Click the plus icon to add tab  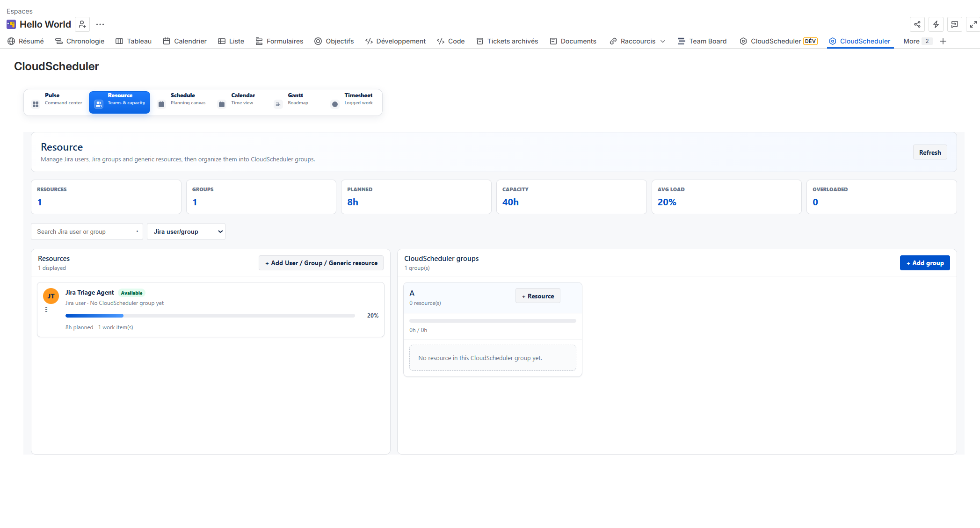point(943,41)
